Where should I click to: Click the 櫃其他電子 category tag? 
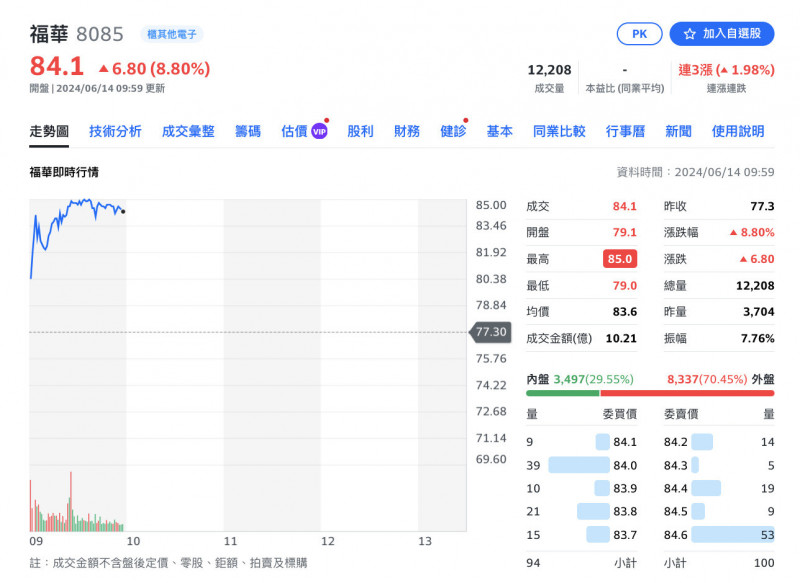coord(172,34)
